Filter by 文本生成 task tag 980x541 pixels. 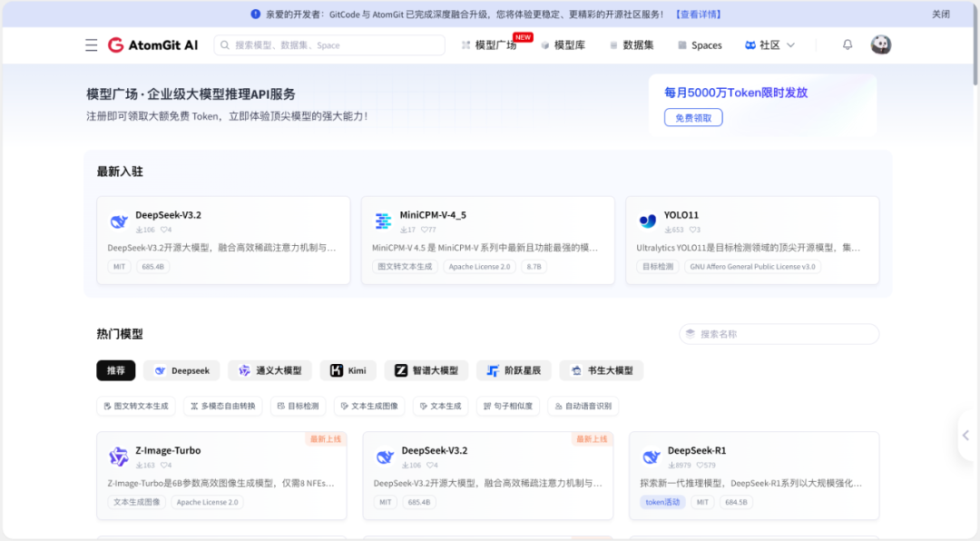441,406
